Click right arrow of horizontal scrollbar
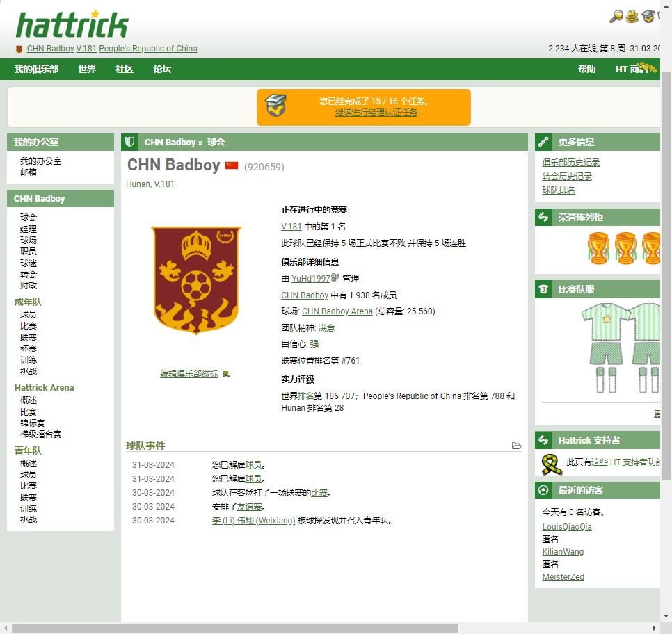This screenshot has width=672, height=634. [655, 628]
